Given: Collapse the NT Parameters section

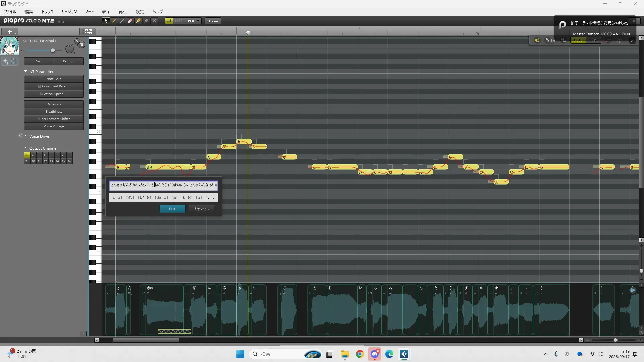Looking at the screenshot, I should 26,71.
